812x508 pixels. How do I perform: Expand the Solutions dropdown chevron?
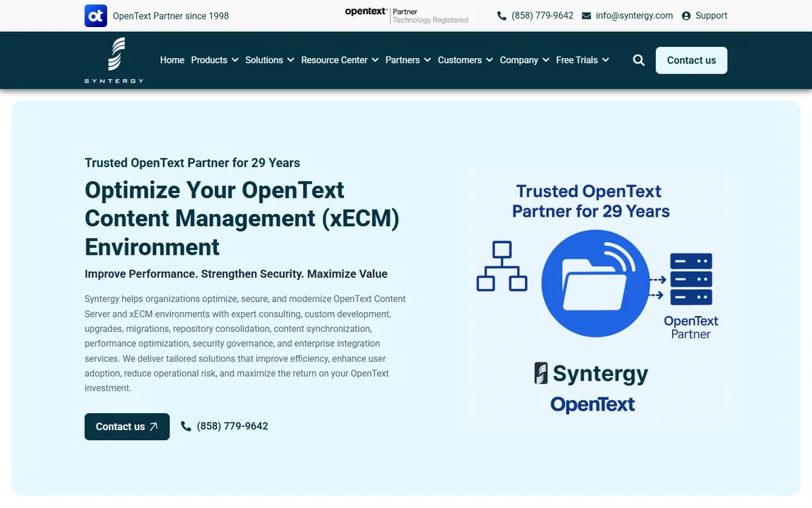(x=290, y=60)
